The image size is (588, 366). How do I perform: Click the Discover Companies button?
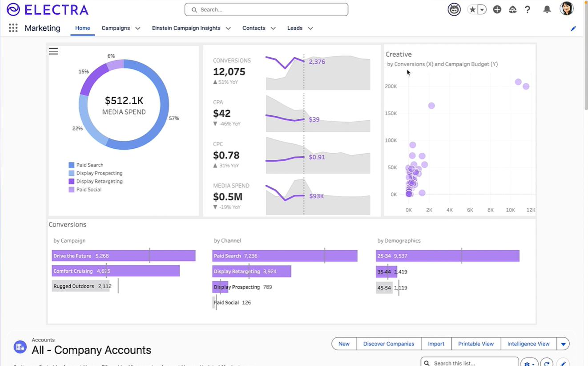pos(388,344)
